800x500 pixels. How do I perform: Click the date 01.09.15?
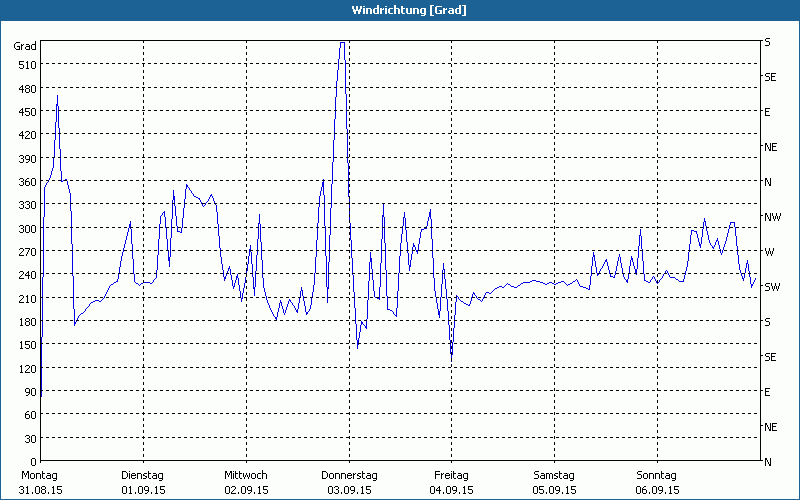click(143, 490)
